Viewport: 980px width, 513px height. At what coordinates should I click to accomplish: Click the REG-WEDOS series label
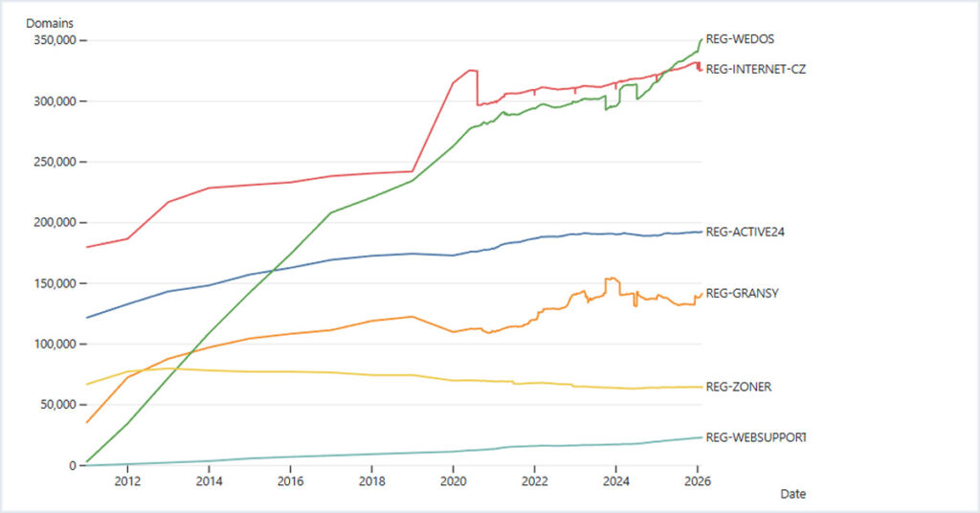(x=740, y=39)
